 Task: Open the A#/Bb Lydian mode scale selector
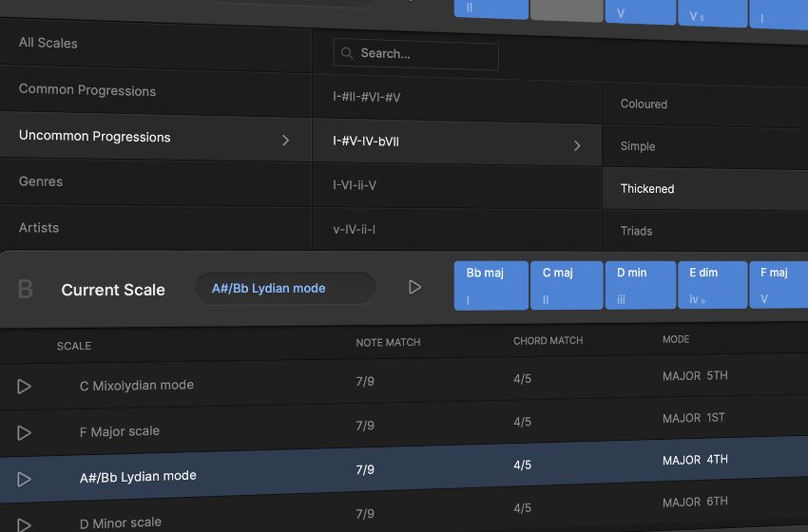pyautogui.click(x=284, y=288)
